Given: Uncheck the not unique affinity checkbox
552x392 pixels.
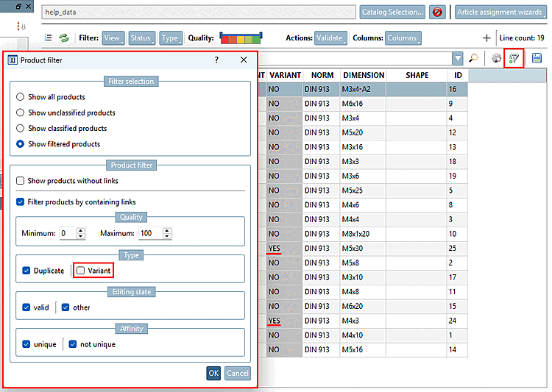Looking at the screenshot, I should [x=73, y=343].
